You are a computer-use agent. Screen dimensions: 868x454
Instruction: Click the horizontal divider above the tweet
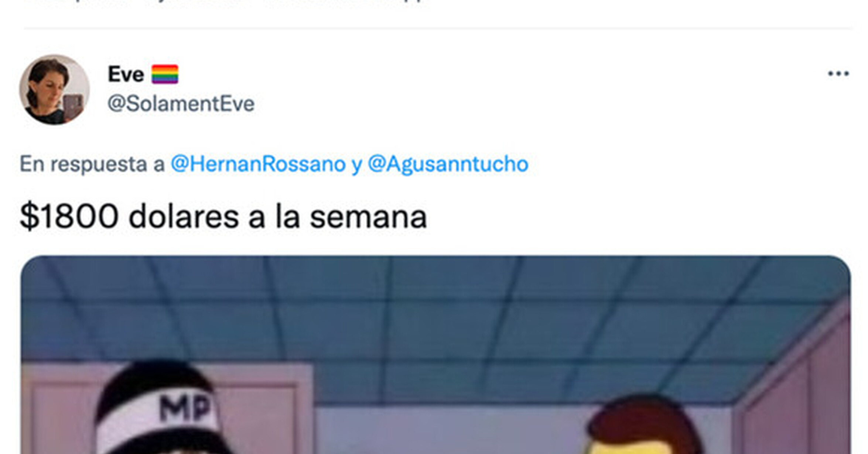[x=438, y=28]
